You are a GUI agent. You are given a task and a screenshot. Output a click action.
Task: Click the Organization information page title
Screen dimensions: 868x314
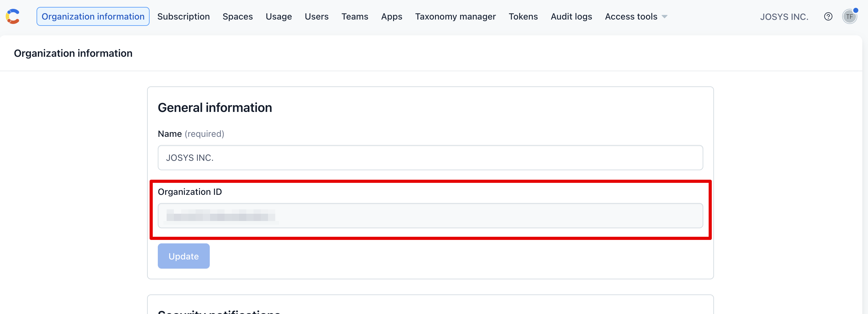(73, 53)
